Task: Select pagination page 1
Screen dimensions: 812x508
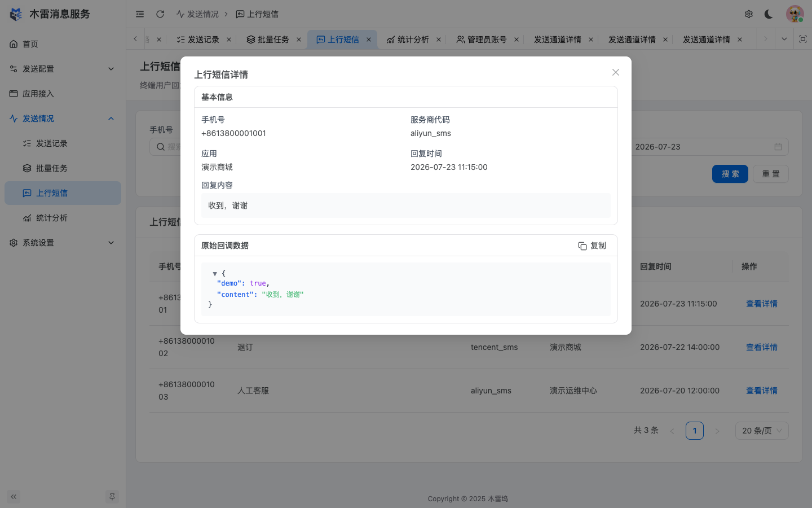Action: pos(695,431)
